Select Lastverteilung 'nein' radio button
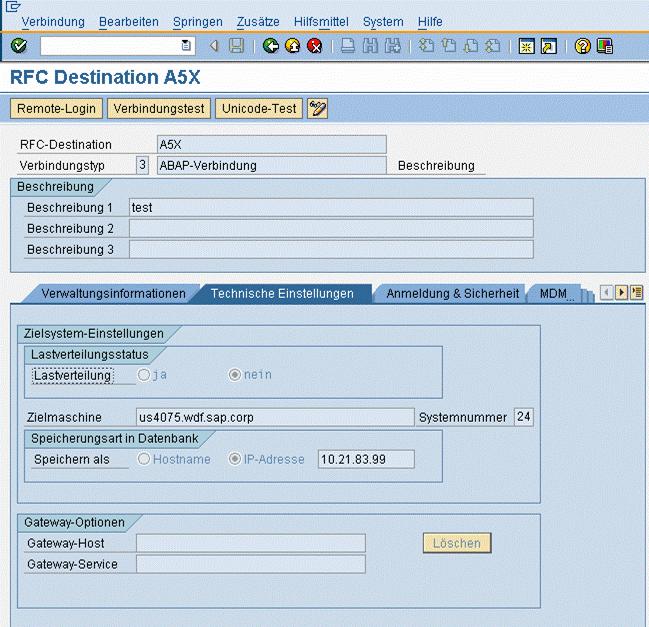 tap(235, 375)
